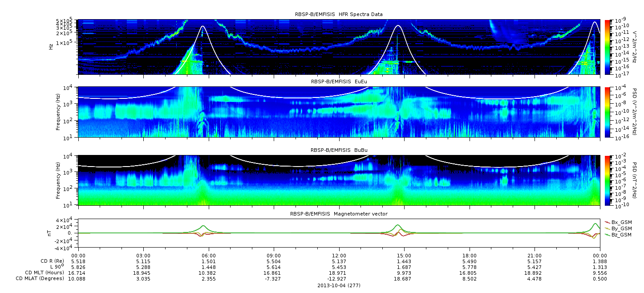Viewport: 644px width, 293px height.
Task: Click the HFR Spectra Data plot title
Action: pyautogui.click(x=339, y=14)
